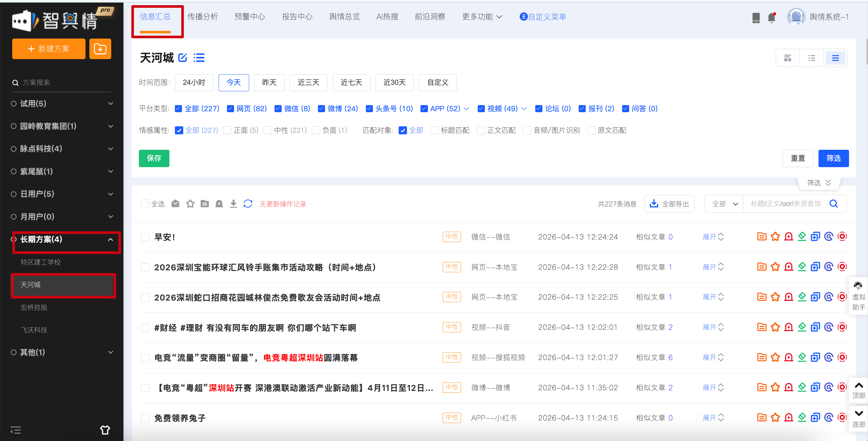Image resolution: width=868 pixels, height=441 pixels.
Task: Open the APP (52) dropdown arrow
Action: point(466,108)
